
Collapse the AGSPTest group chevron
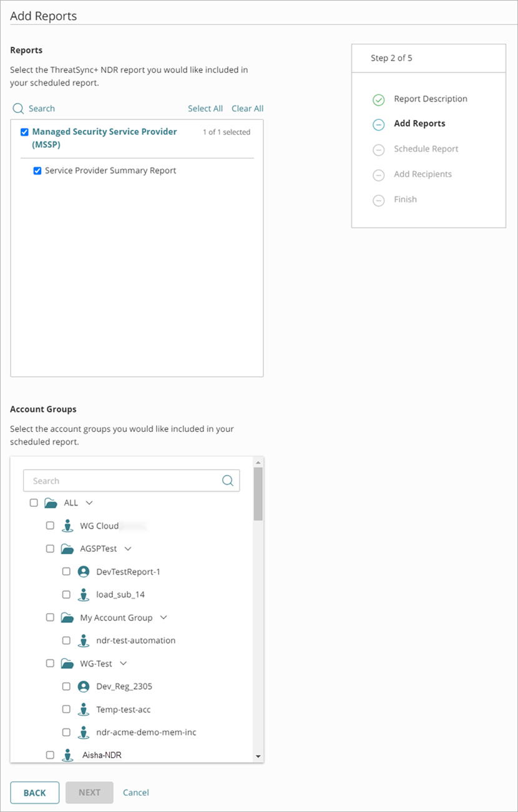pos(128,548)
